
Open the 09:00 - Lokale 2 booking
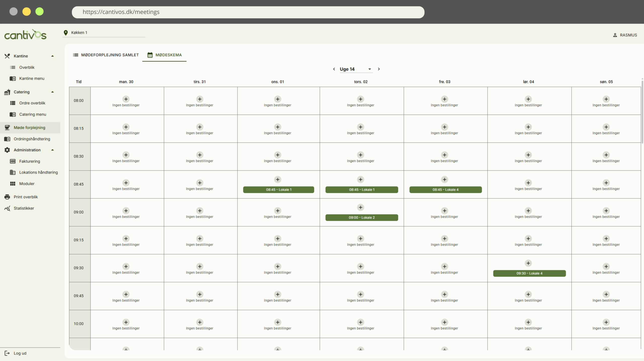point(362,218)
